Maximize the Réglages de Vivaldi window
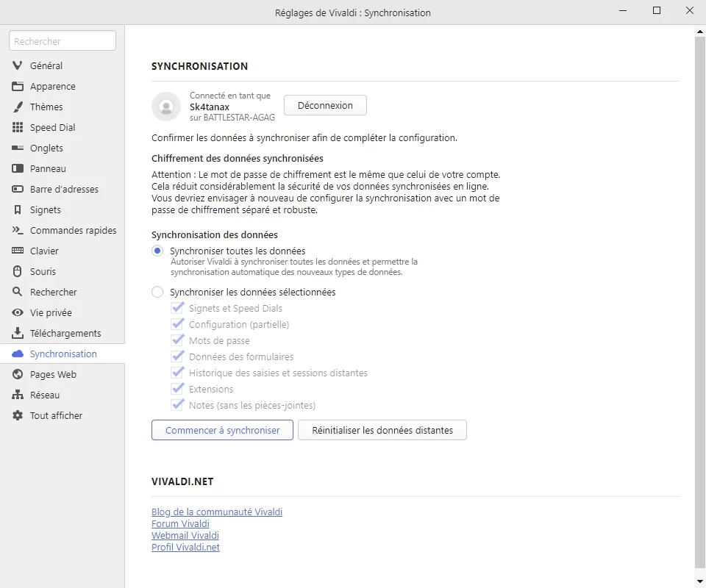Viewport: 706px width, 588px height. coord(657,10)
